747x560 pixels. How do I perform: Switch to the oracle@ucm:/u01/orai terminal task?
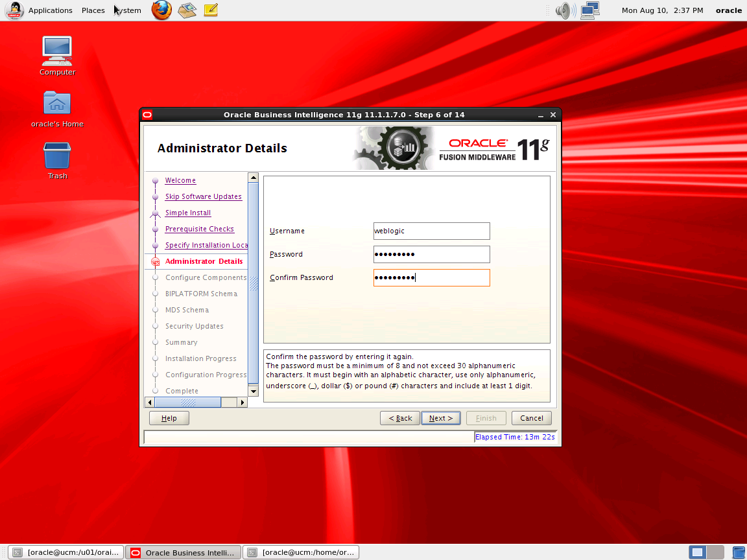pos(65,552)
